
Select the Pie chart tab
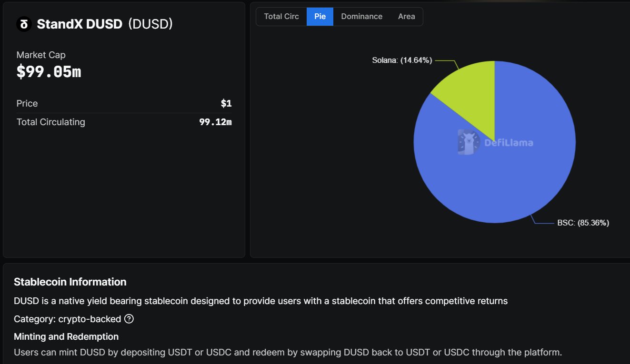coord(320,17)
